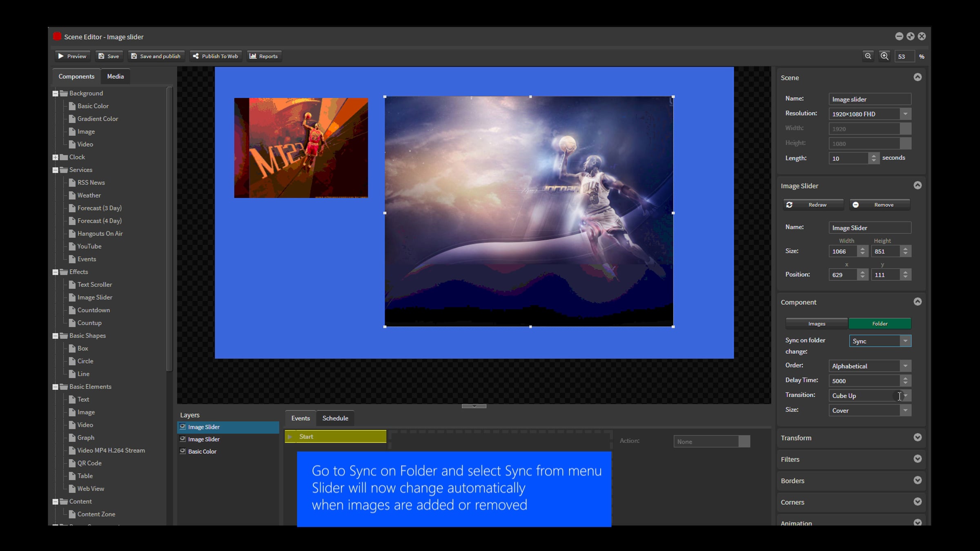The width and height of the screenshot is (980, 551).
Task: Click the red Scene Editor app icon
Action: coord(57,37)
